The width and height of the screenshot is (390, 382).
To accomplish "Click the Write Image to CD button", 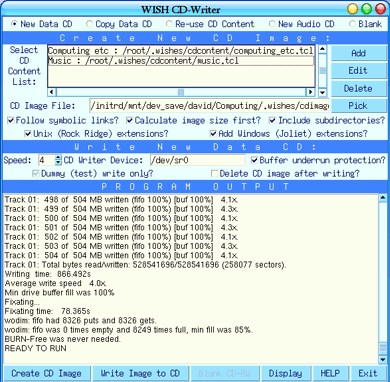I will click(x=140, y=373).
